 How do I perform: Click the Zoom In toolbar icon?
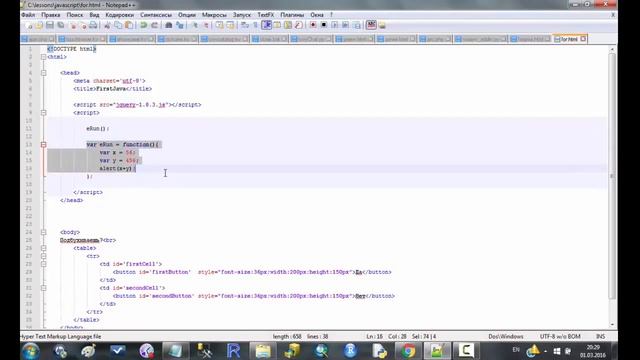click(195, 25)
